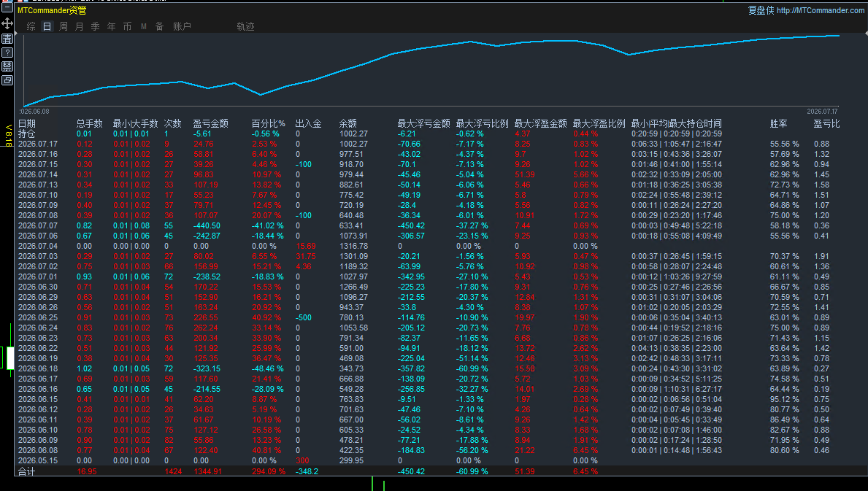Switch to the 季 quarterly tab

click(95, 26)
